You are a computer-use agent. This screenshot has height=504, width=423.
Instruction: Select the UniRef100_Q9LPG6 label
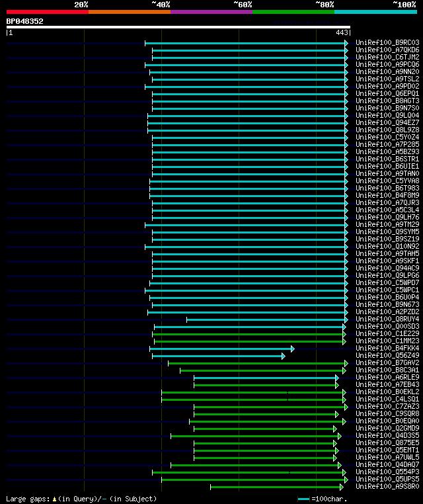[x=387, y=275]
